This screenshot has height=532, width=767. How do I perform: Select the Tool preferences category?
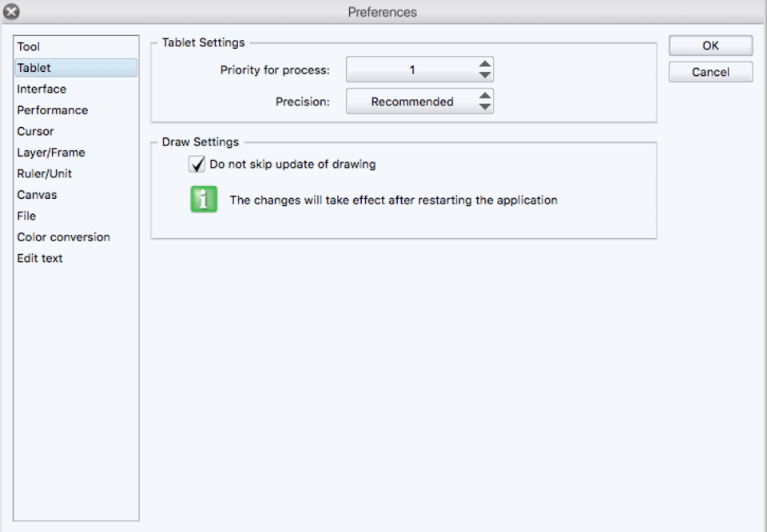[29, 47]
